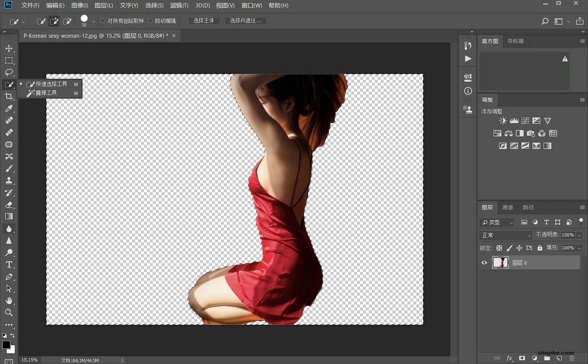
Task: Select the Lasso tool
Action: [9, 72]
